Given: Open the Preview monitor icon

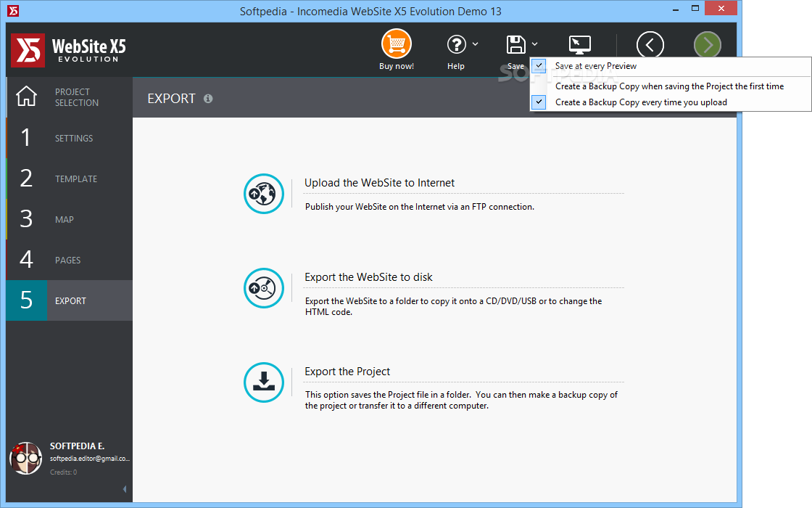Looking at the screenshot, I should point(579,45).
